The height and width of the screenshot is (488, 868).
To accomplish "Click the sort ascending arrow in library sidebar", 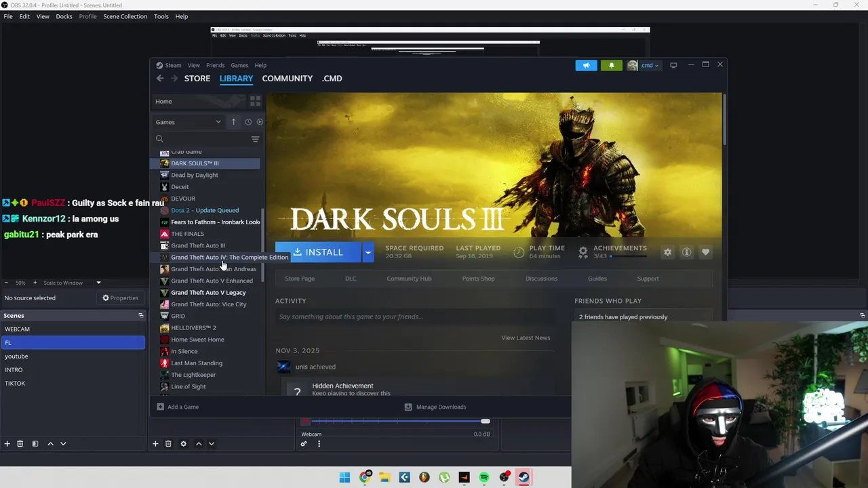I will pyautogui.click(x=233, y=122).
